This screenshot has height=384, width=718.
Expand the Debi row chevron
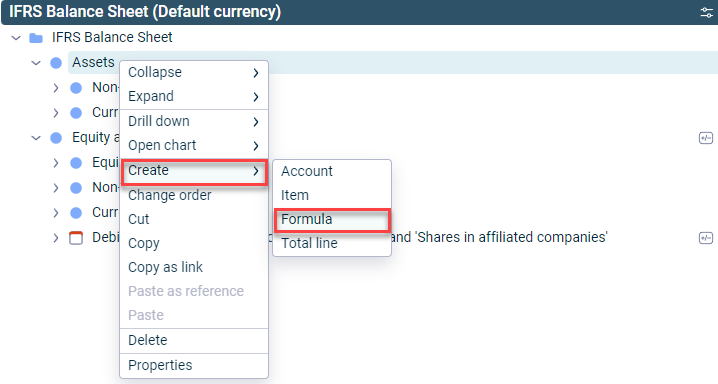[x=55, y=238]
